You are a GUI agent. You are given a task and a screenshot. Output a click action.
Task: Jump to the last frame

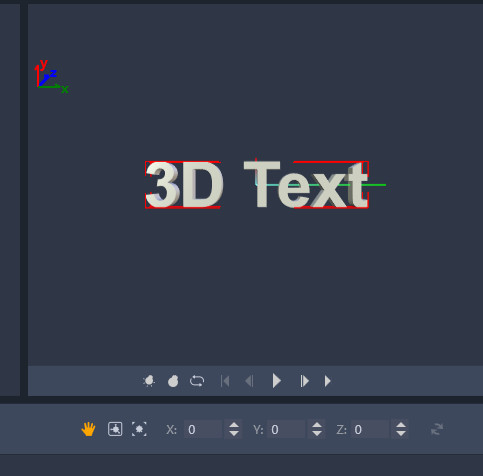pos(328,381)
